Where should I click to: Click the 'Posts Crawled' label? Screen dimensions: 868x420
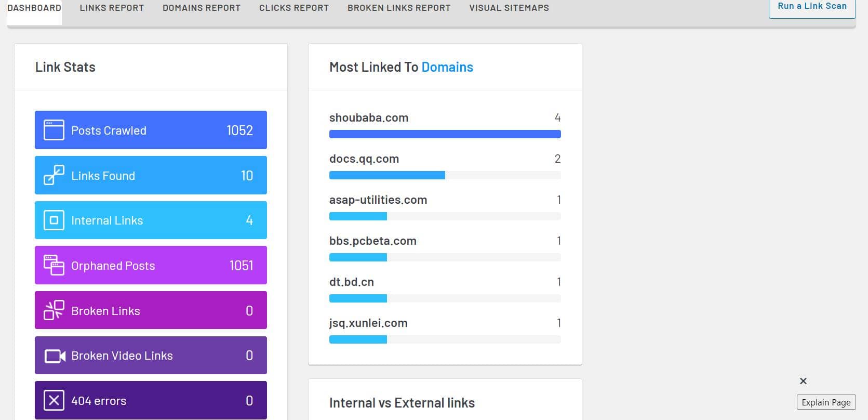pyautogui.click(x=109, y=130)
